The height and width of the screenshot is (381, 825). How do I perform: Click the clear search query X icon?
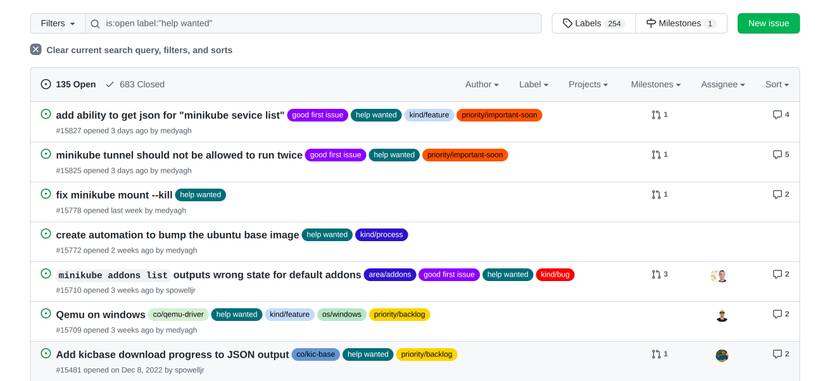pyautogui.click(x=36, y=50)
